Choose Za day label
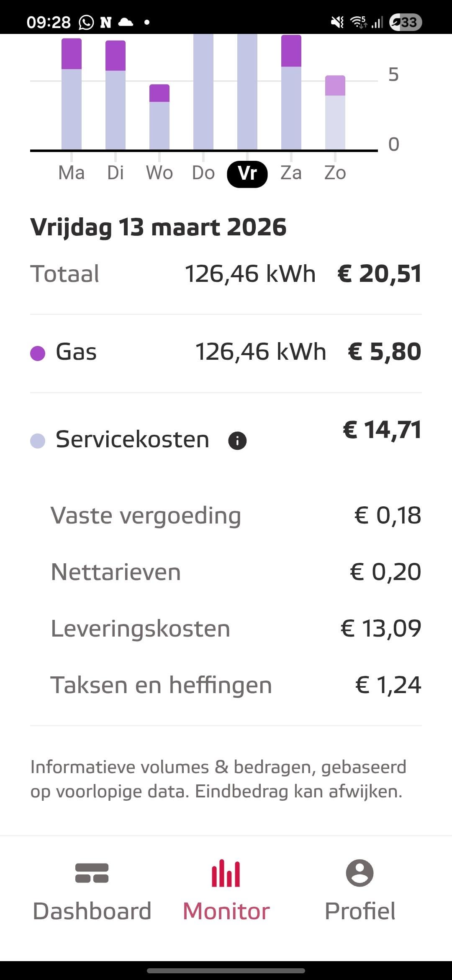 click(291, 173)
